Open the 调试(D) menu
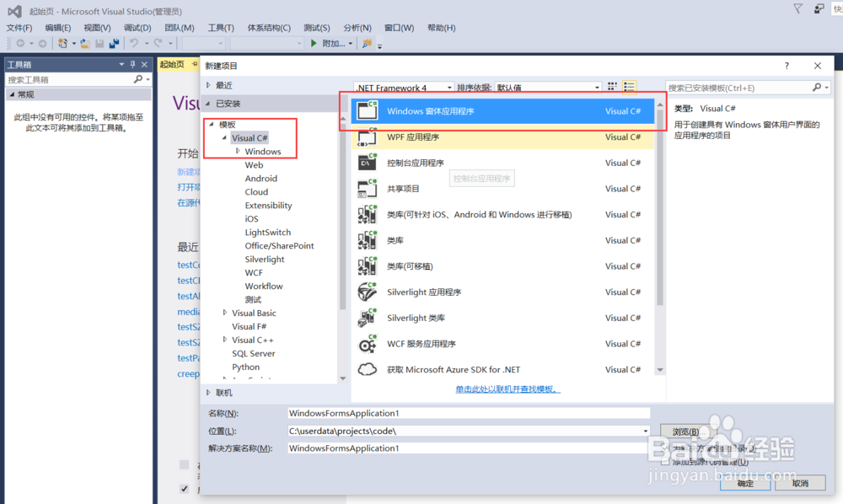843x504 pixels. click(137, 28)
